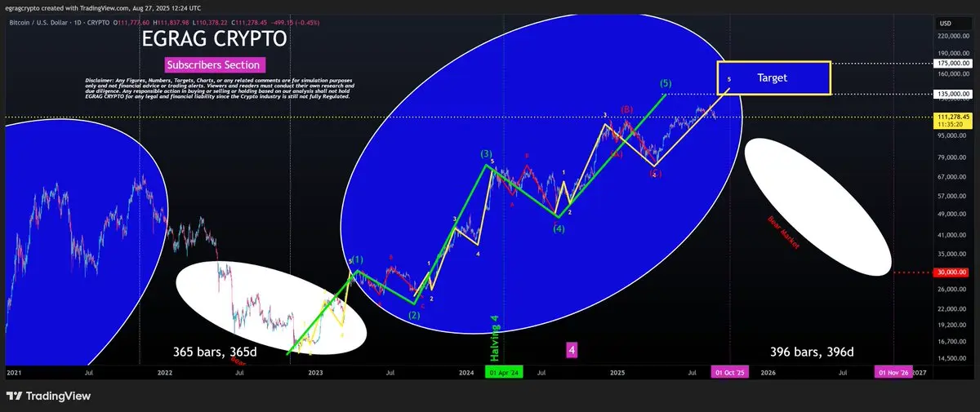Click the 'Subscribers Section' pink label
Image resolution: width=980 pixels, height=412 pixels.
(215, 65)
